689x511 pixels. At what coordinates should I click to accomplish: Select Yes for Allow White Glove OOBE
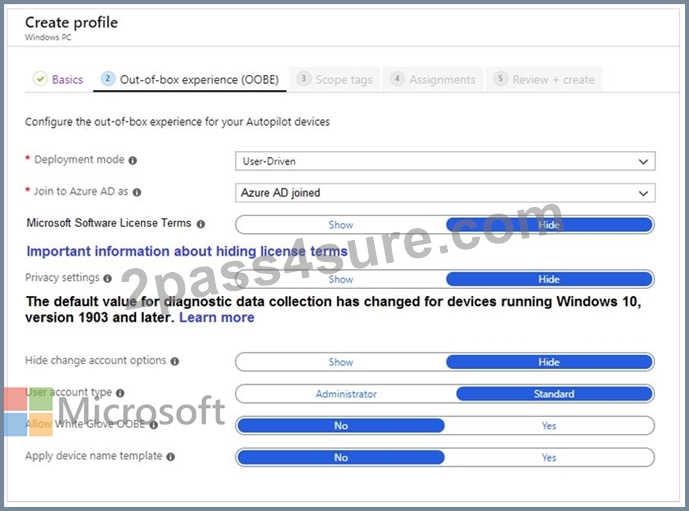[549, 425]
